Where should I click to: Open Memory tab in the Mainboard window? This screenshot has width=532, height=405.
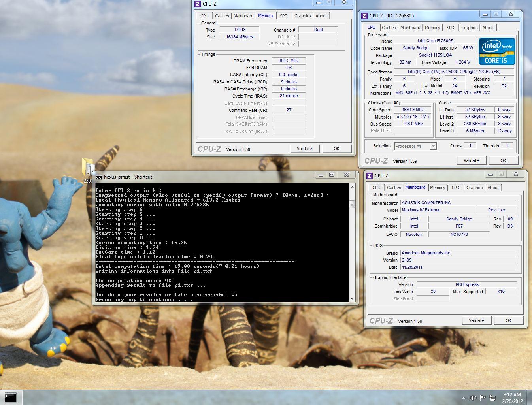click(437, 188)
